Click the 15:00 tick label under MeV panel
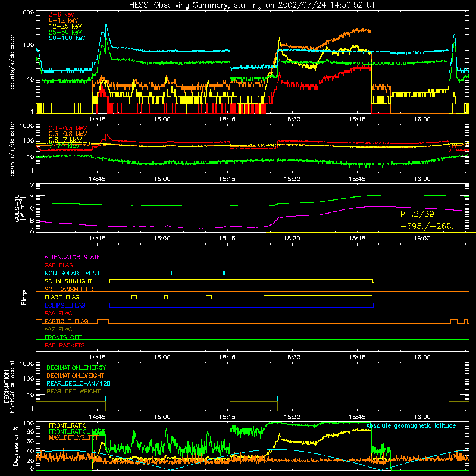The image size is (476, 476). click(x=162, y=179)
